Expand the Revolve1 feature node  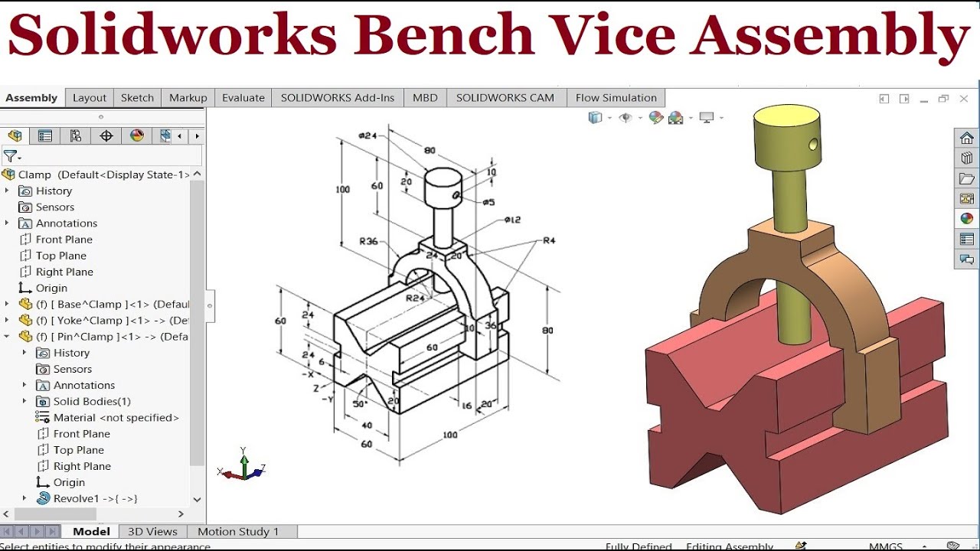(x=24, y=498)
